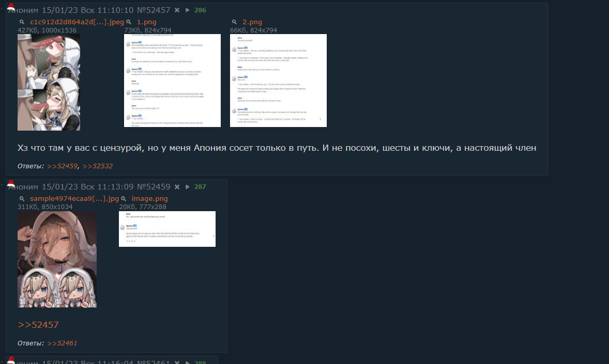Open file link image.png
The width and height of the screenshot is (609, 364).
click(149, 199)
